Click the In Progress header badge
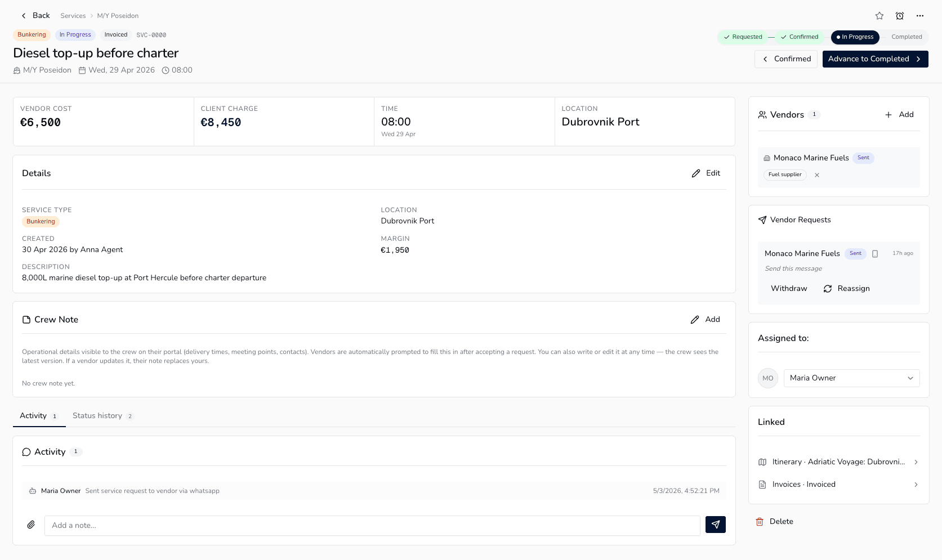The image size is (942, 560). [x=75, y=35]
